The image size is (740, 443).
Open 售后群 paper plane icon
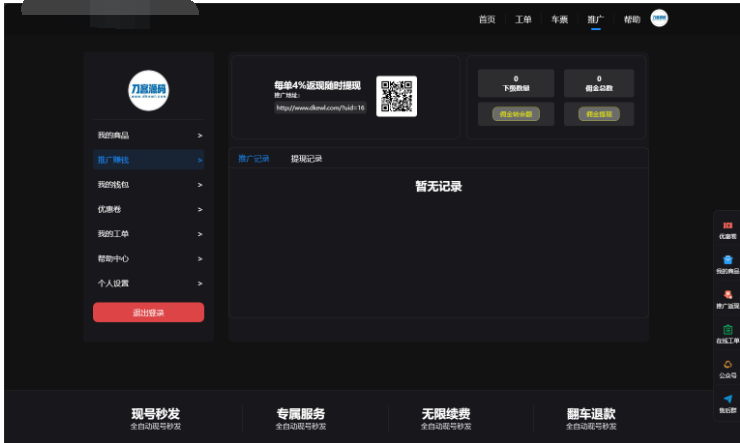[x=727, y=399]
